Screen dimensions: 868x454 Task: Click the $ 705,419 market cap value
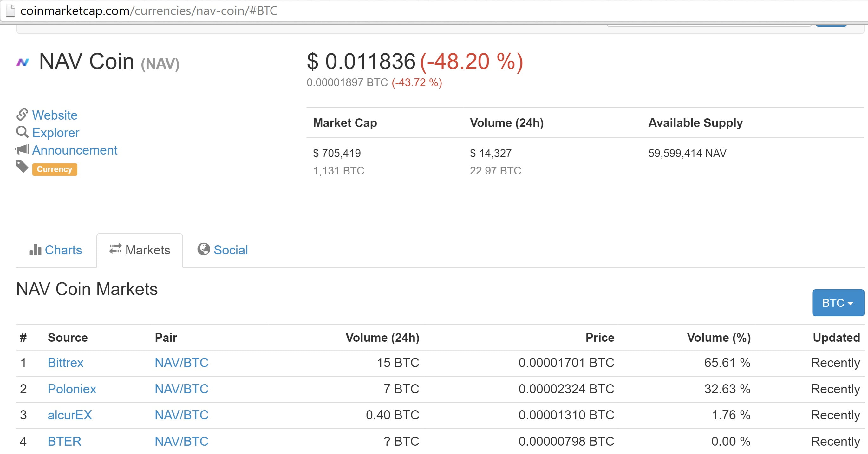point(337,153)
